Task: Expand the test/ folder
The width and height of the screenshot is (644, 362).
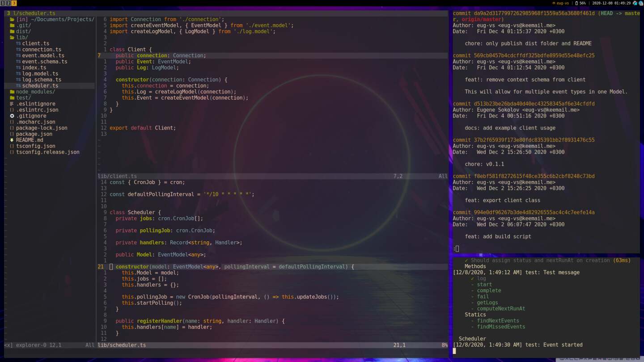Action: (x=11, y=97)
